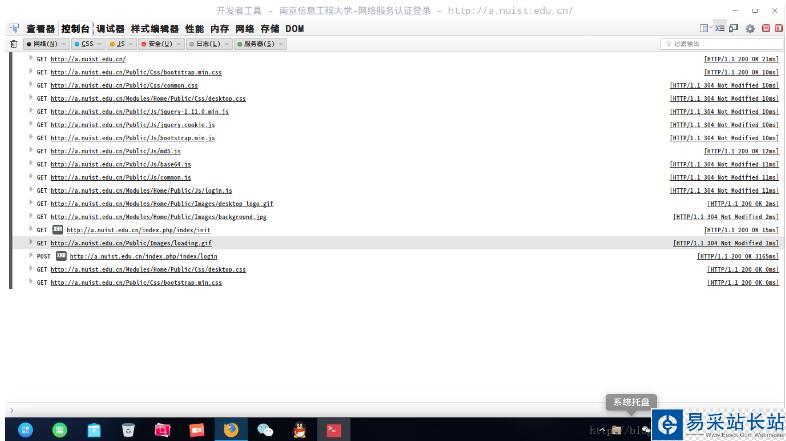Switch to 性能 performance tab

194,29
